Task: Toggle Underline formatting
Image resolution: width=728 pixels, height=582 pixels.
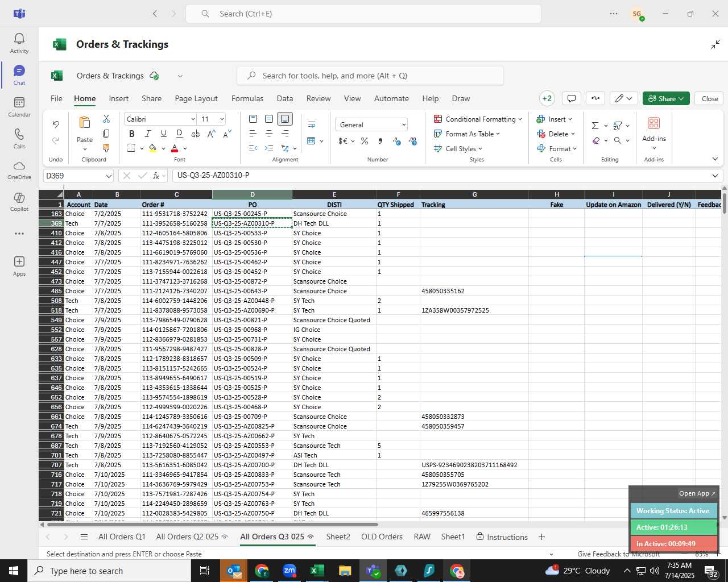Action: 164,134
